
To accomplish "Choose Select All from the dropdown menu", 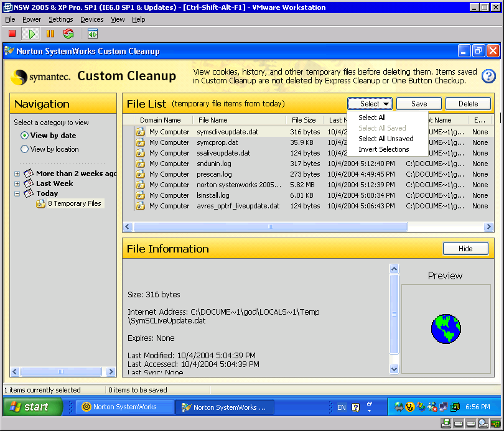I will (372, 118).
